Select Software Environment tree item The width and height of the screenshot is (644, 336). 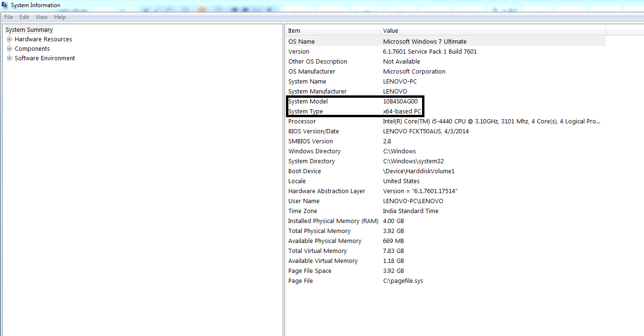[45, 58]
